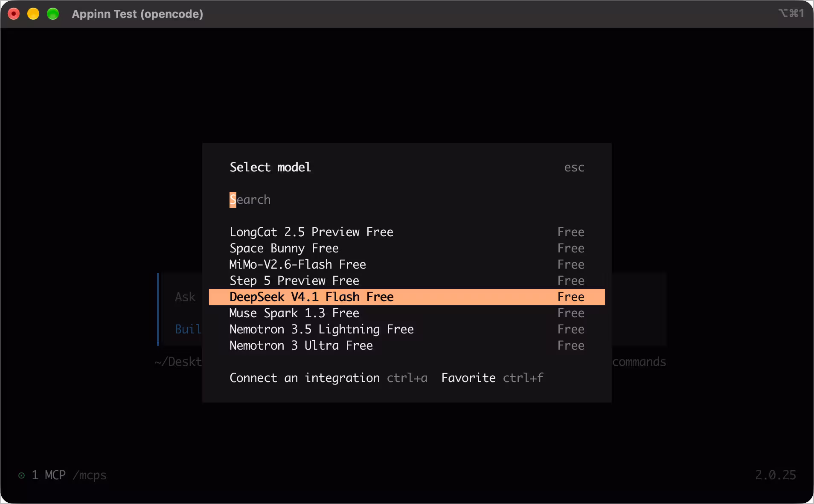Choose Muse Spark 1.3 Free model

click(407, 313)
